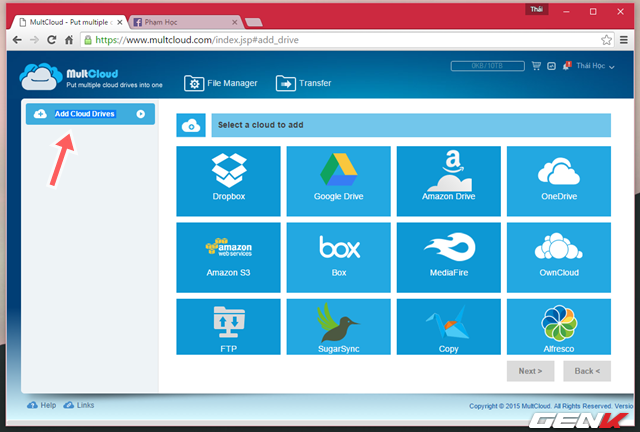640x432 pixels.
Task: Select the Box cloud tile
Action: pyautogui.click(x=340, y=257)
